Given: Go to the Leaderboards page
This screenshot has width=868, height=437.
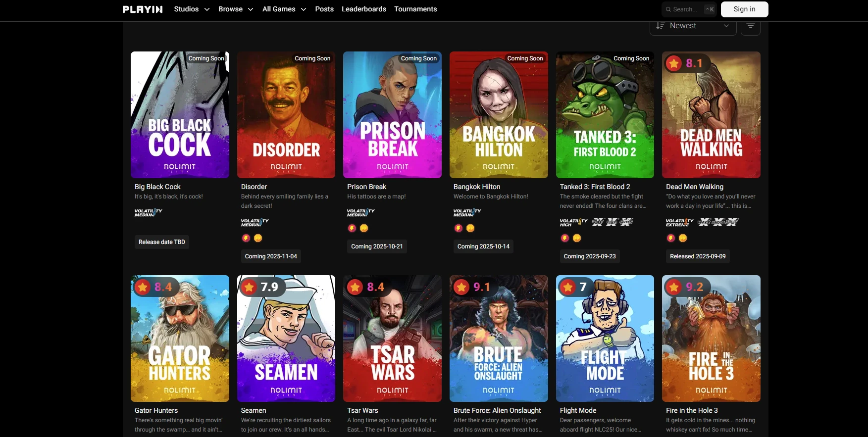Looking at the screenshot, I should [x=364, y=9].
